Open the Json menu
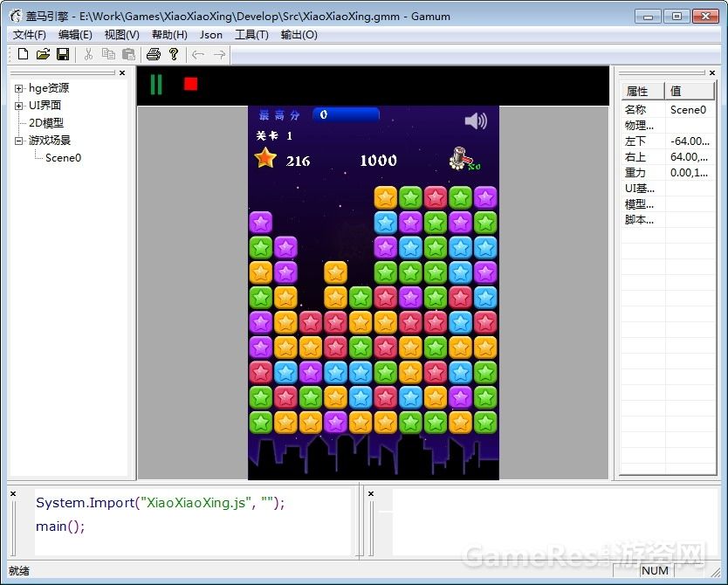Image resolution: width=728 pixels, height=585 pixels. pos(210,35)
